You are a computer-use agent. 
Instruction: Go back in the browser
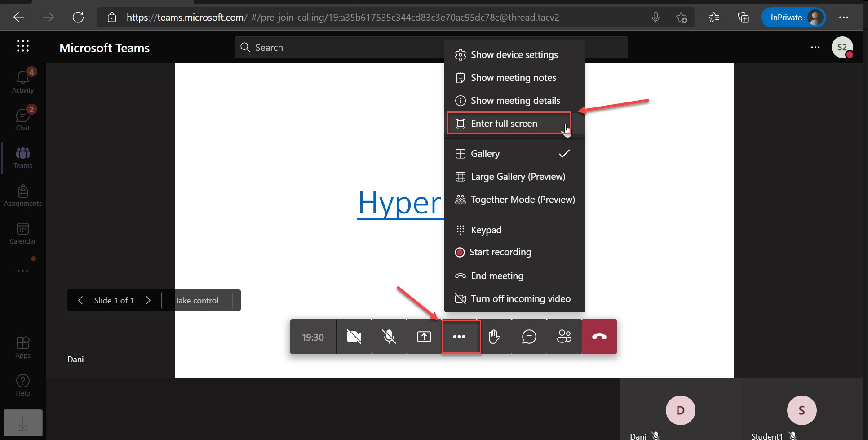(19, 18)
